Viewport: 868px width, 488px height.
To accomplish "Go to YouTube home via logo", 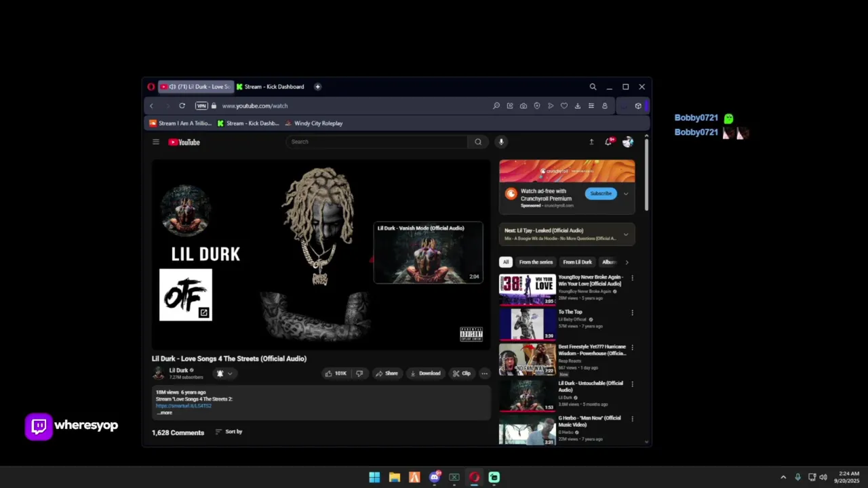I will [x=184, y=142].
